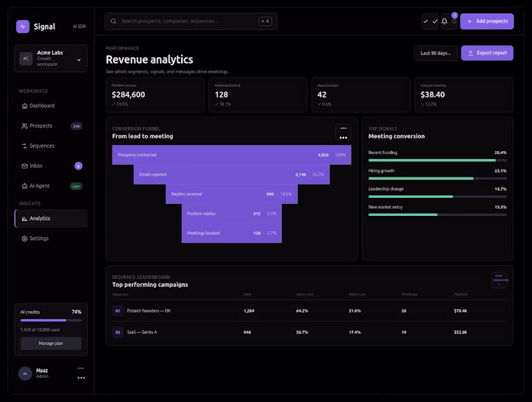
Task: Click the Signal logo icon
Action: coord(23,27)
